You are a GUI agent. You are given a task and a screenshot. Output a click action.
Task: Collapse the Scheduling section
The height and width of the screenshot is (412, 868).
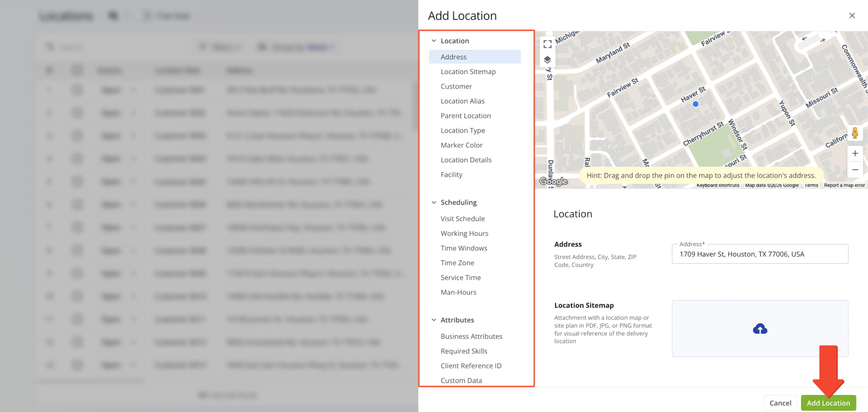coord(434,203)
